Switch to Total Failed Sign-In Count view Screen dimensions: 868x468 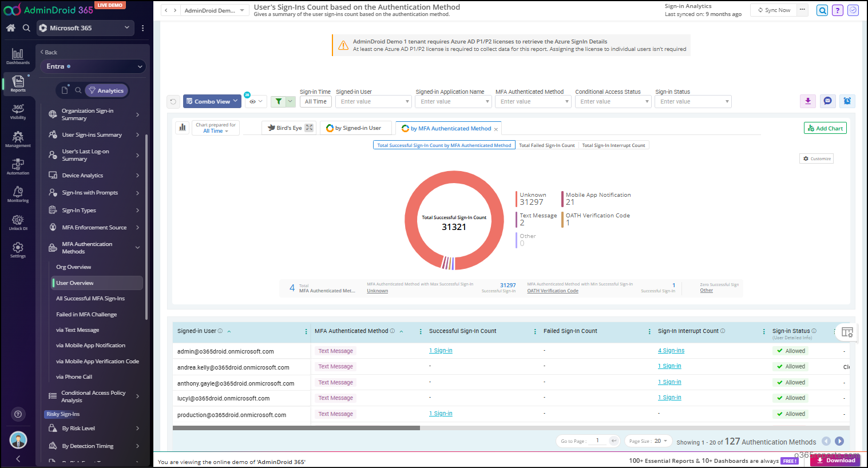[x=546, y=145]
